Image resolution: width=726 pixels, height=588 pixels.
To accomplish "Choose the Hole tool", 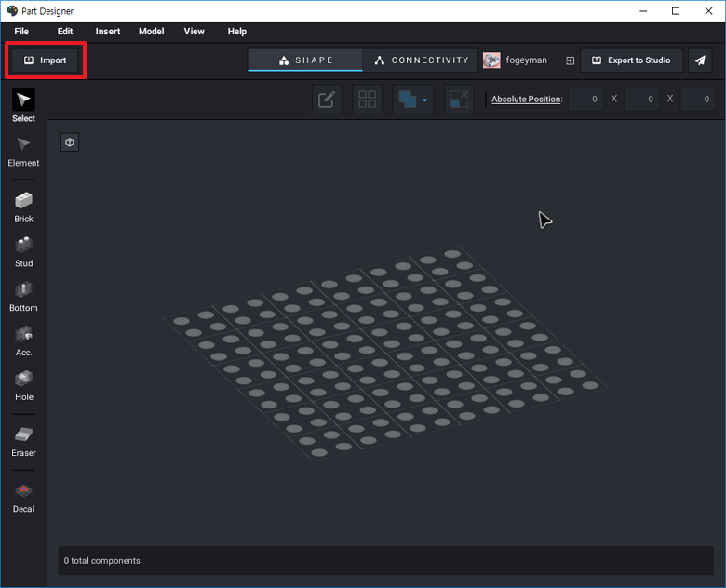I will [x=23, y=386].
